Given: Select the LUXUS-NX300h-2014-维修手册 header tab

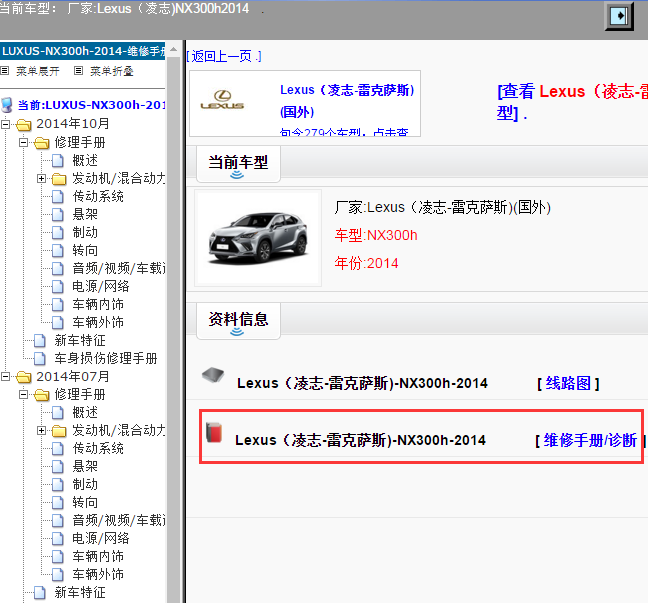Looking at the screenshot, I should tap(83, 51).
